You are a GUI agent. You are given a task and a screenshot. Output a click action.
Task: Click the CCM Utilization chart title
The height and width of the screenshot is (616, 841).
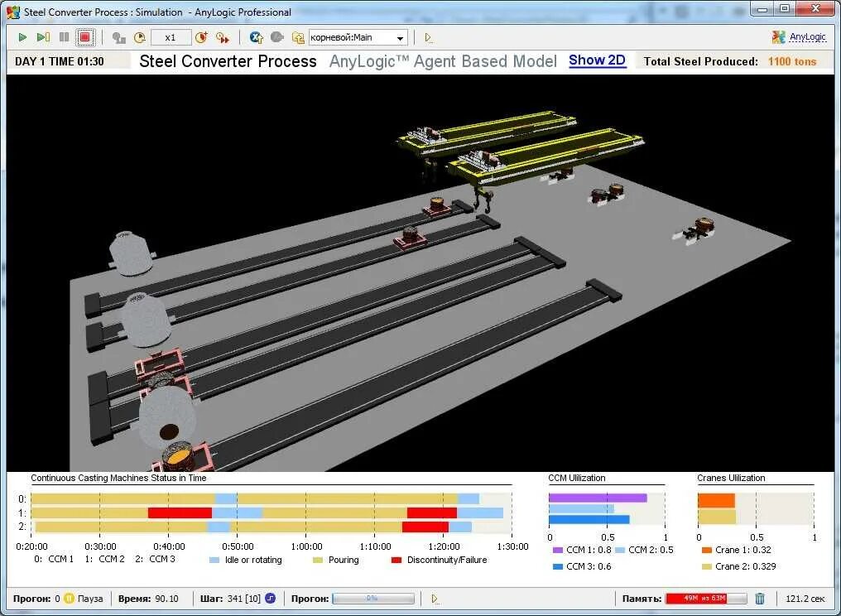pos(577,478)
